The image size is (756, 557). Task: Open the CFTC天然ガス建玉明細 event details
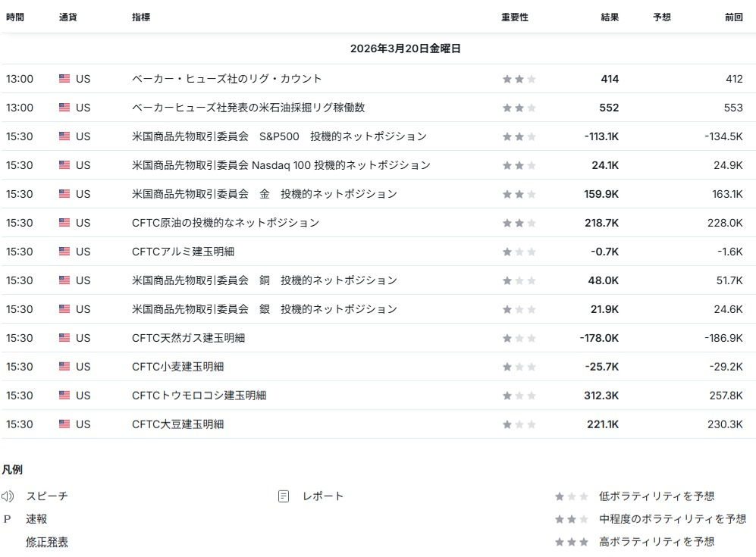188,338
